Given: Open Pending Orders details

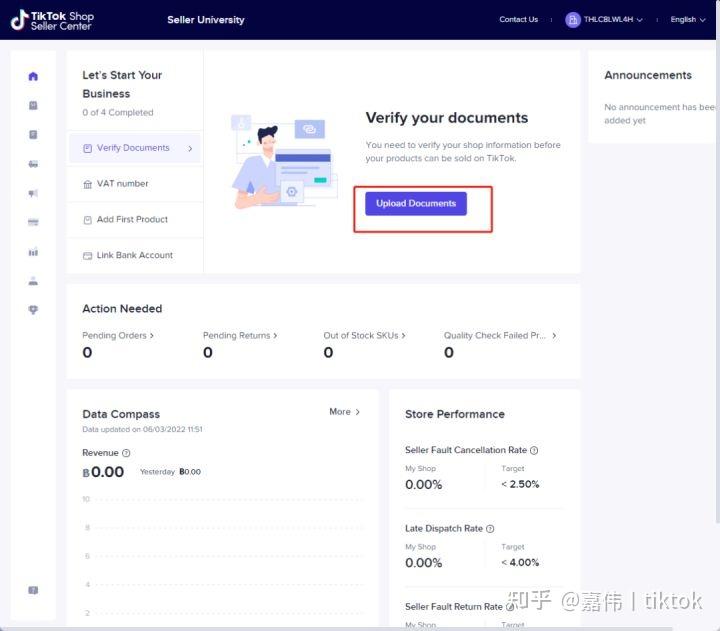Looking at the screenshot, I should point(118,336).
